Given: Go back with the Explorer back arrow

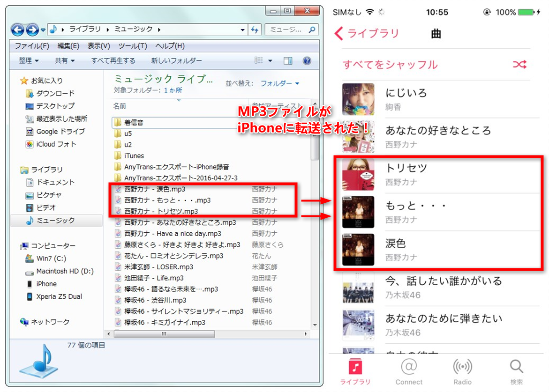Looking at the screenshot, I should tap(17, 30).
